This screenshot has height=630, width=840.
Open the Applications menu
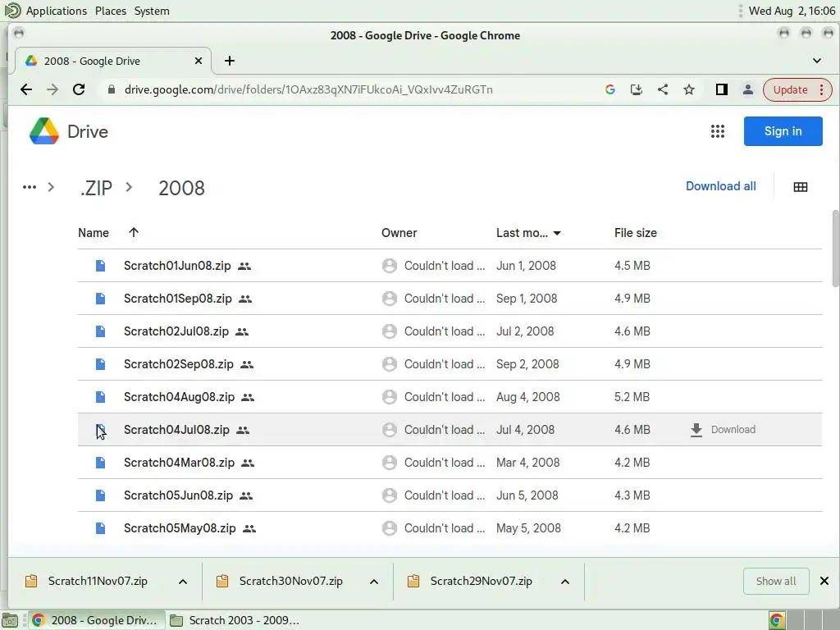pos(56,11)
